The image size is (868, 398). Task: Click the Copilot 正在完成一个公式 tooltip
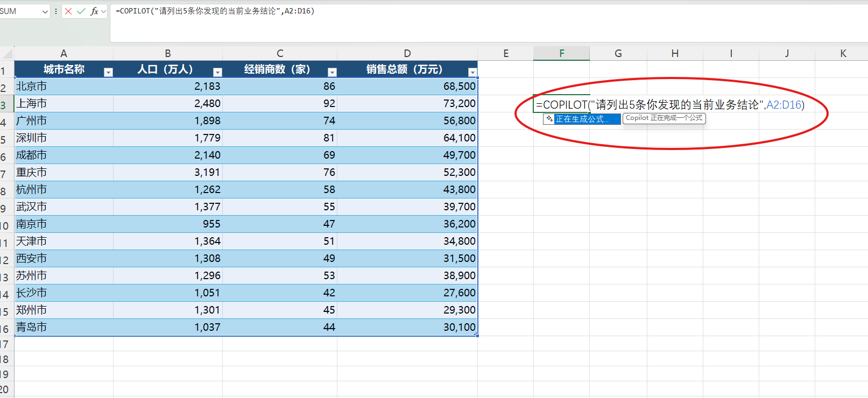coord(664,118)
